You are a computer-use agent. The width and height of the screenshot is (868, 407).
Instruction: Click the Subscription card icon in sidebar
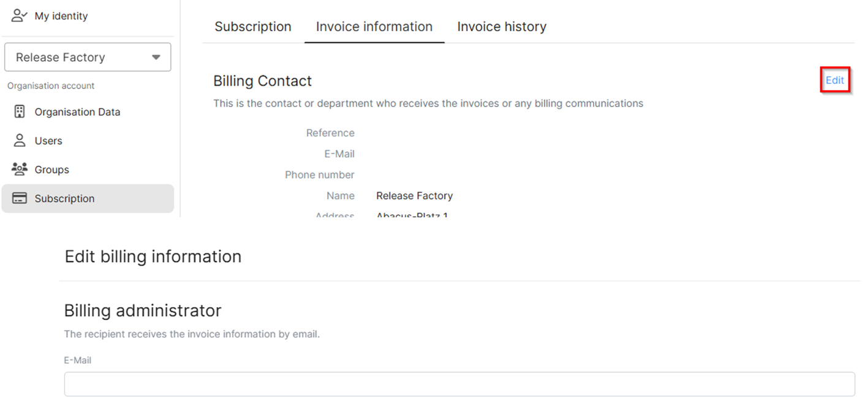[20, 198]
